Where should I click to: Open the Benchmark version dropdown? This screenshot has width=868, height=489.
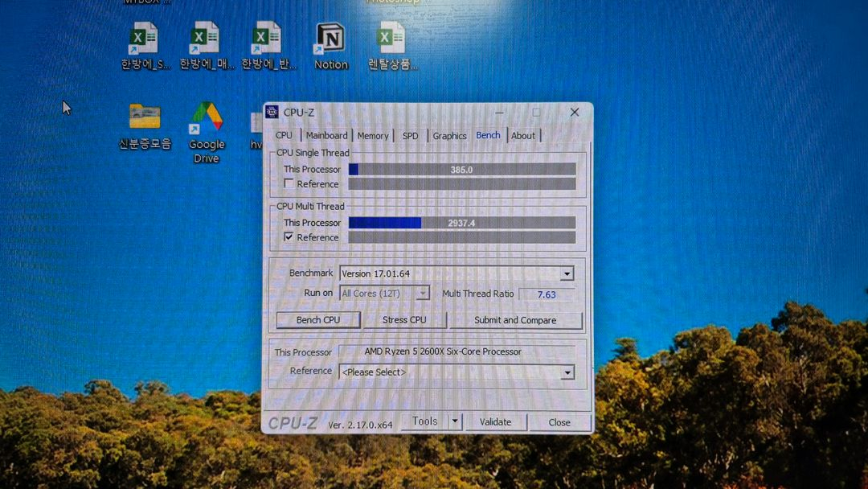(567, 273)
